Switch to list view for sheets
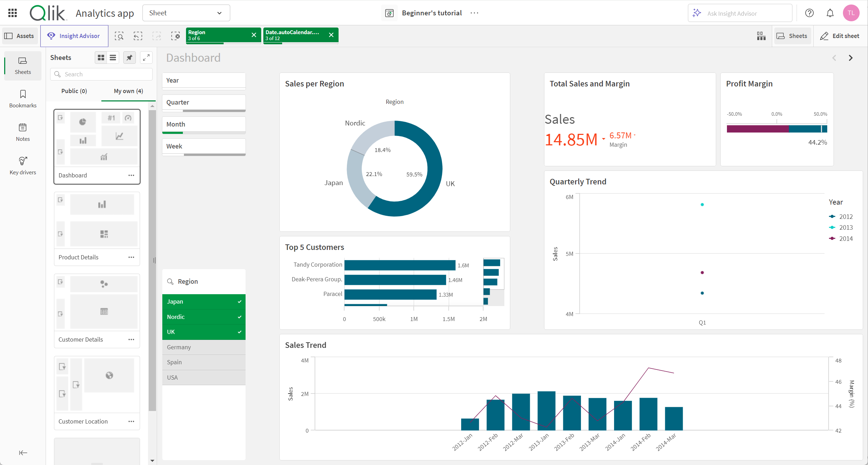 (113, 57)
